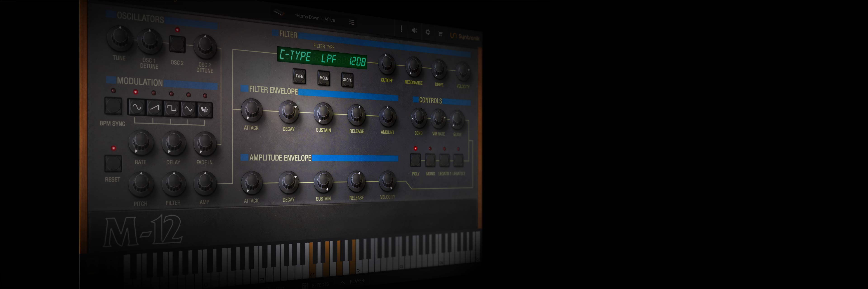Viewport: 868px width, 289px height.
Task: Switch to the PLAYER tab
Action: click(x=352, y=281)
